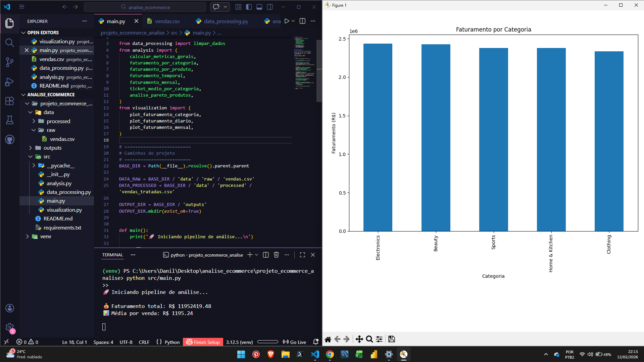Click Go Live in the status bar
Screen dimensions: 644x362
click(x=295, y=342)
